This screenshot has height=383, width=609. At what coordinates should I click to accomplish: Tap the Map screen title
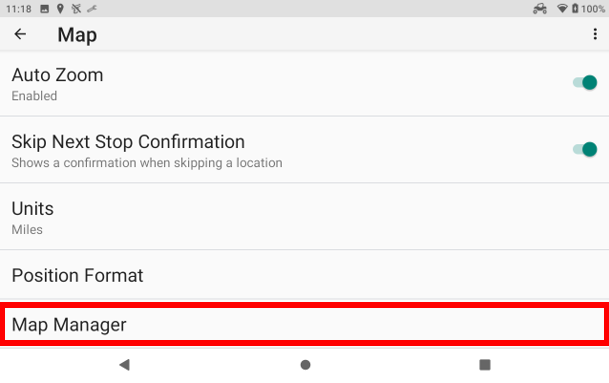77,35
